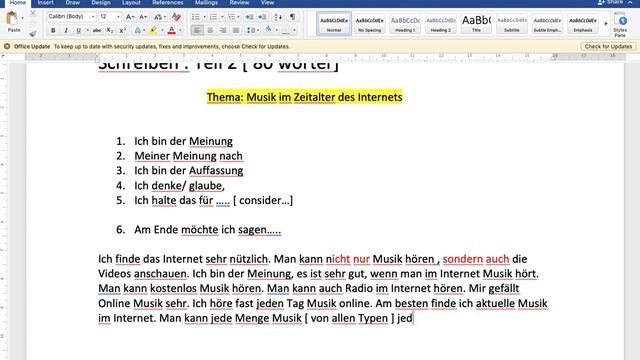Screen dimensions: 640x360
Task: Click the Increase Indent icon
Action: (x=262, y=17)
